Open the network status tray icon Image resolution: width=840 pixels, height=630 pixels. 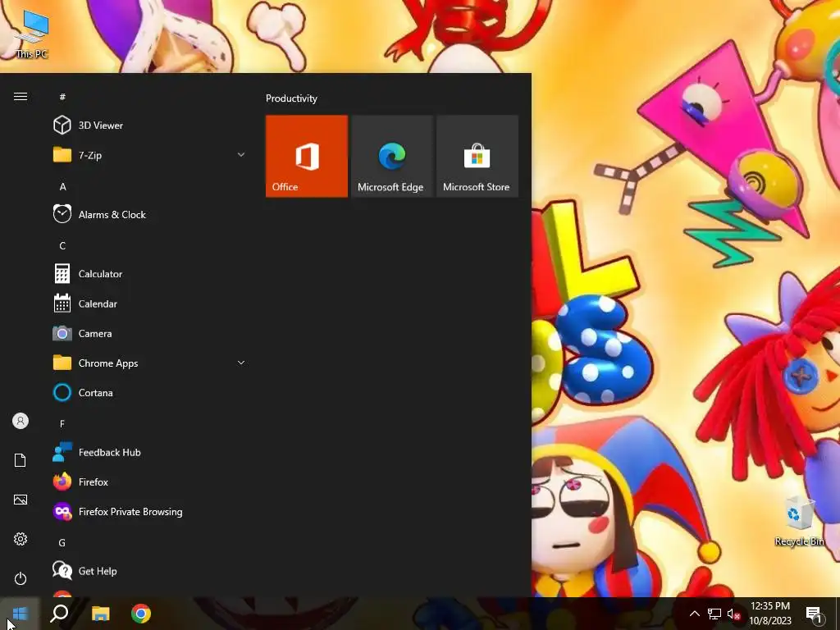tap(714, 614)
